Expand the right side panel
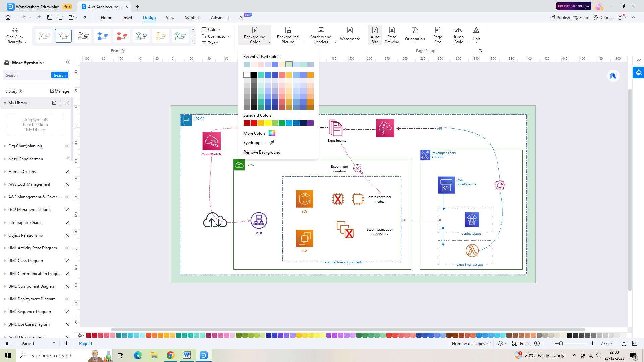This screenshot has width=644, height=362. 638,62
